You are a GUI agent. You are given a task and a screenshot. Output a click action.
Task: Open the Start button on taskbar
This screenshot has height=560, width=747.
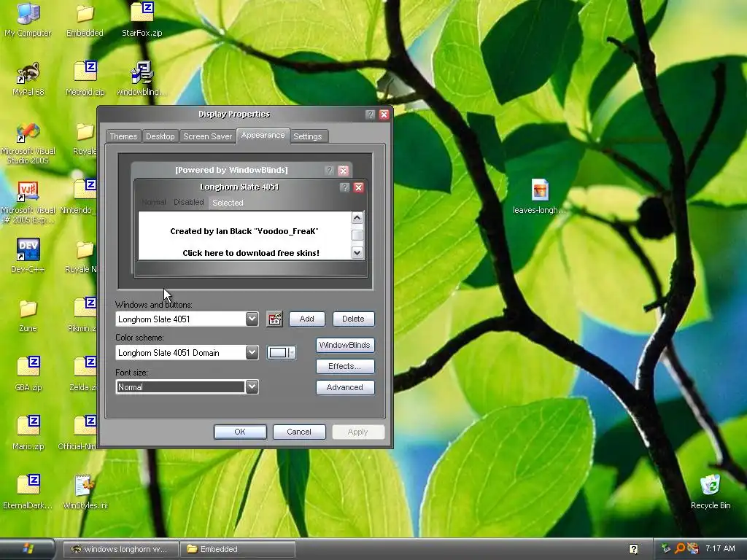[x=27, y=548]
